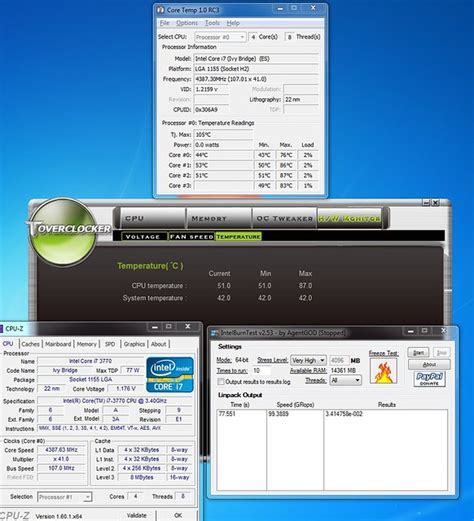This screenshot has height=521, width=474.
Task: Close the CPU-Z window
Action: click(x=188, y=327)
